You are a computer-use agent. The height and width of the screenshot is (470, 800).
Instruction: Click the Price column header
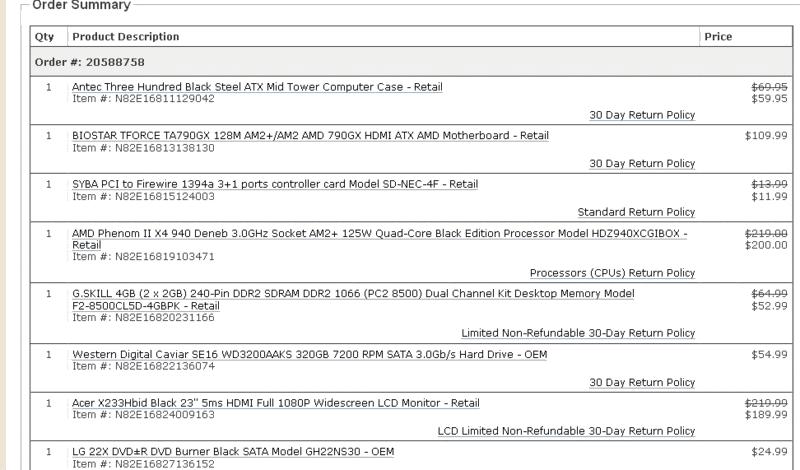[718, 37]
